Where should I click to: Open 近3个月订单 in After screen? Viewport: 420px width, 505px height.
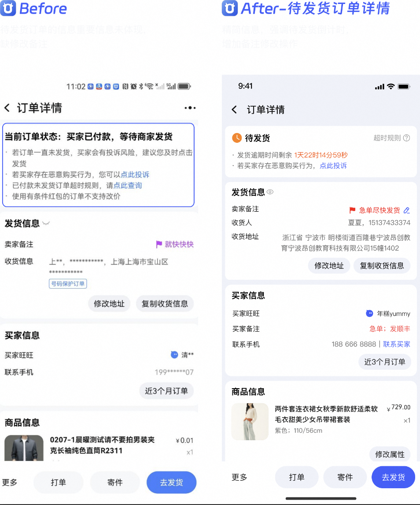pos(385,362)
